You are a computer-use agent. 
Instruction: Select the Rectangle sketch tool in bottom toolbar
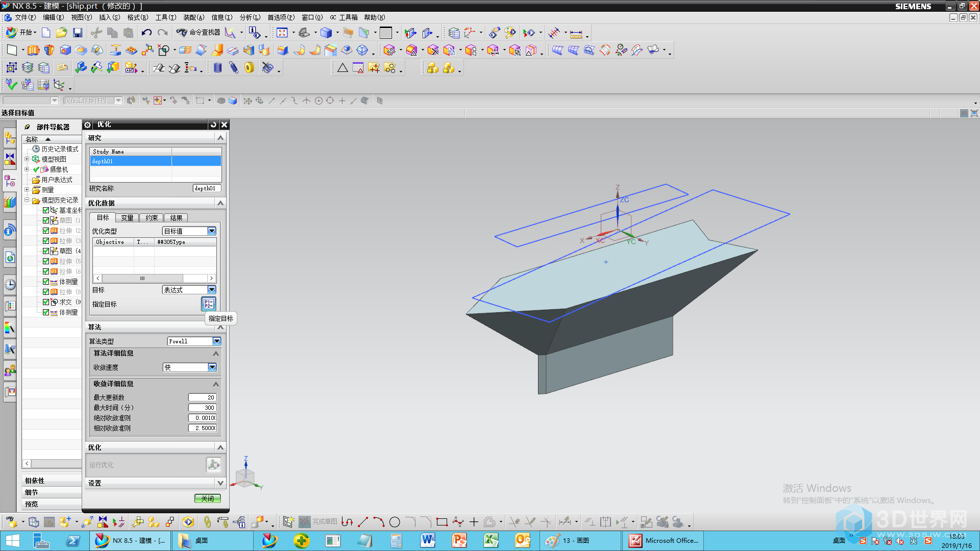442,522
